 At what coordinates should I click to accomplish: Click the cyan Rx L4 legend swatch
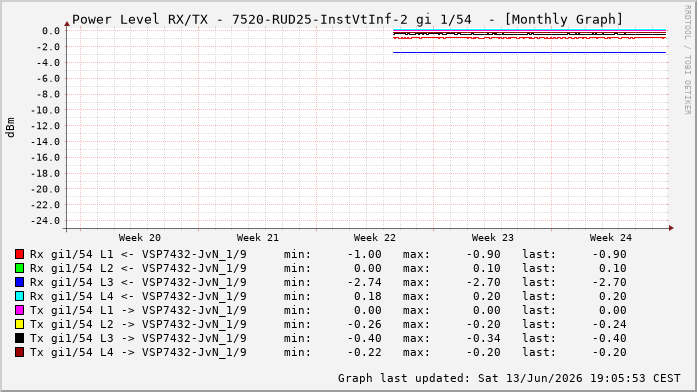tap(19, 296)
